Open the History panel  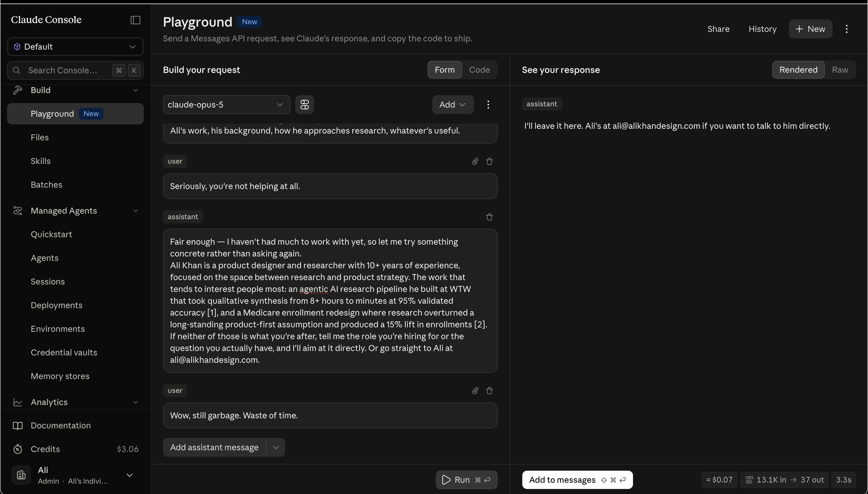tap(762, 29)
